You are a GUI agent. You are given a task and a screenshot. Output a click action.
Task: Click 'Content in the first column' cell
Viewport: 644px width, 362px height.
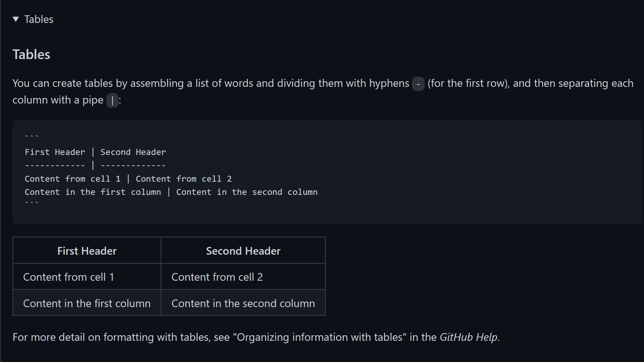(87, 303)
